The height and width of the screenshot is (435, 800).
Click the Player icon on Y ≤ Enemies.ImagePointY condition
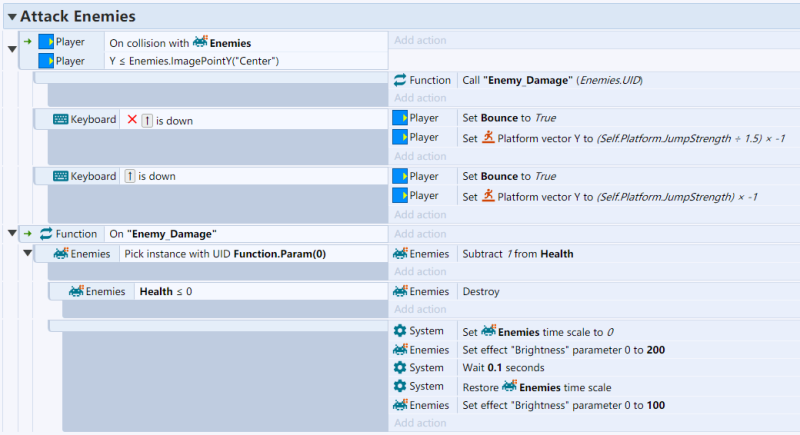pos(46,61)
